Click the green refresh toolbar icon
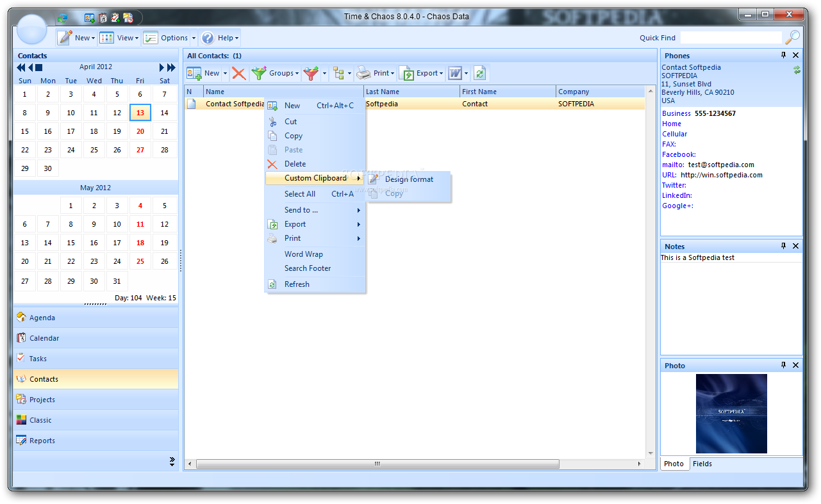This screenshot has height=504, width=821. (479, 73)
